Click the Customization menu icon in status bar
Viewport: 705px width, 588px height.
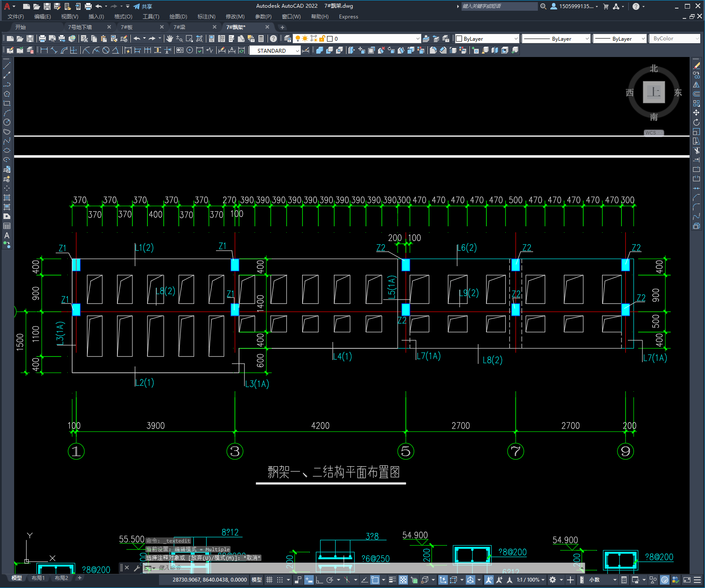(x=697, y=580)
